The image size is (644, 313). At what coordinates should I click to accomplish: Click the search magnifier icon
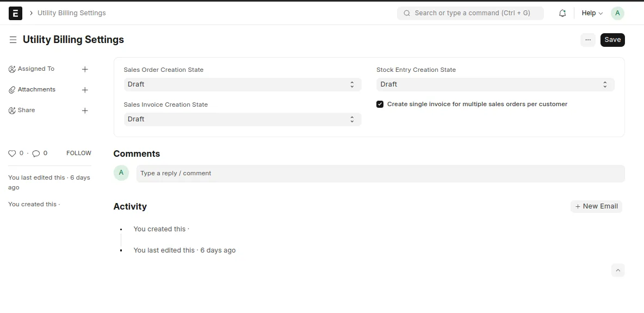point(407,13)
